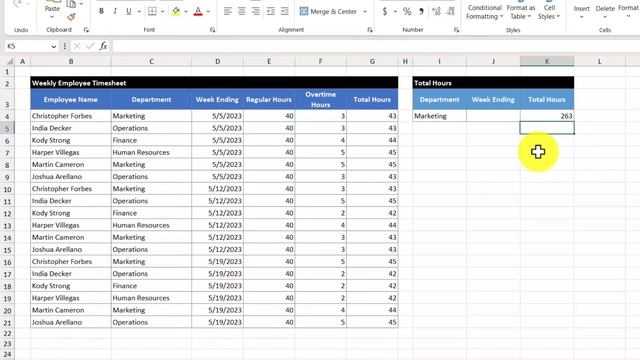Open the Paste dropdown arrow
The width and height of the screenshot is (640, 360).
[52, 17]
